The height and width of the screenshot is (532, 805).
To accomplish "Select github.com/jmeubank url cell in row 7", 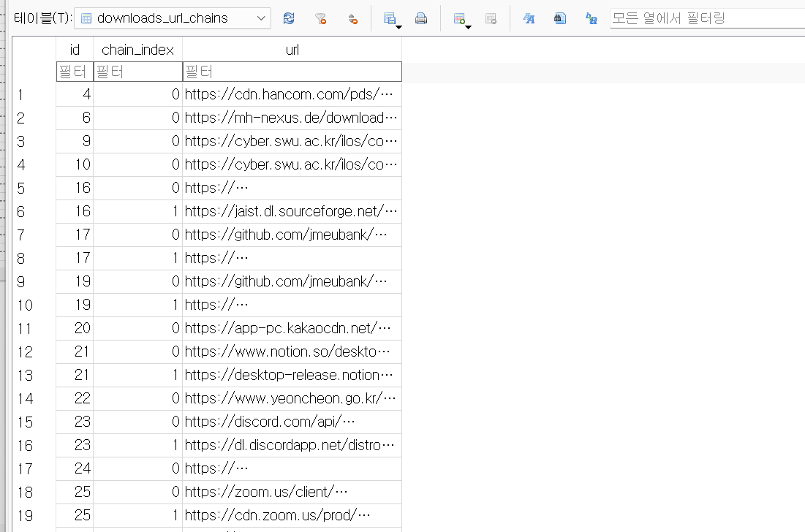I will click(x=292, y=235).
